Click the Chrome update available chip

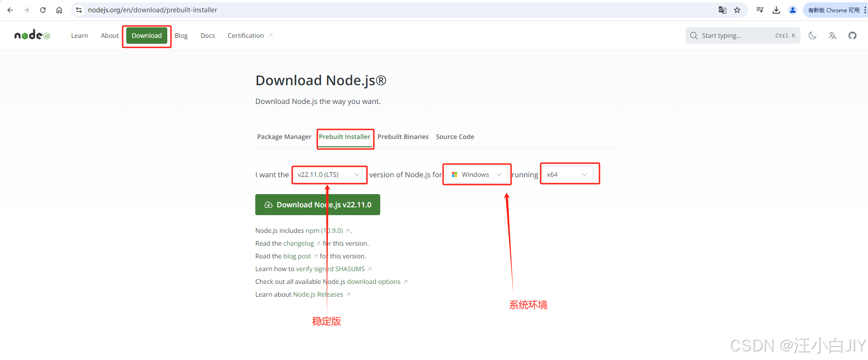pyautogui.click(x=833, y=10)
